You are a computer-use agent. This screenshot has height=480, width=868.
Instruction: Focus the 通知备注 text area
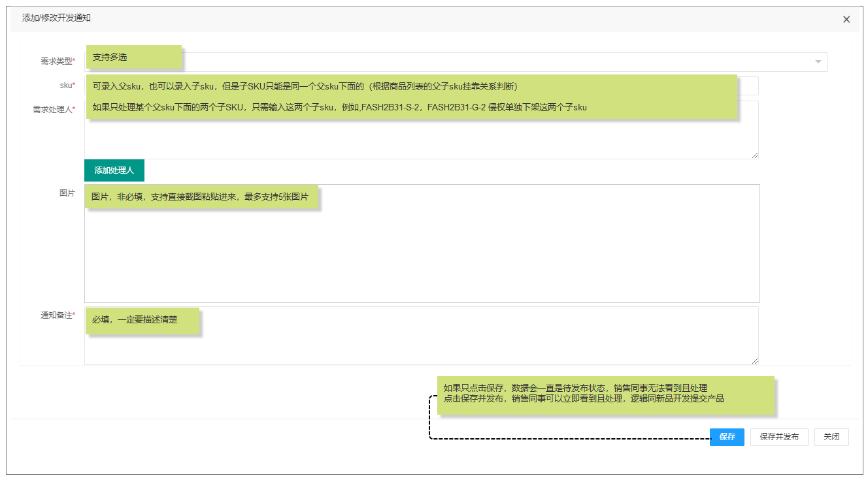click(422, 335)
